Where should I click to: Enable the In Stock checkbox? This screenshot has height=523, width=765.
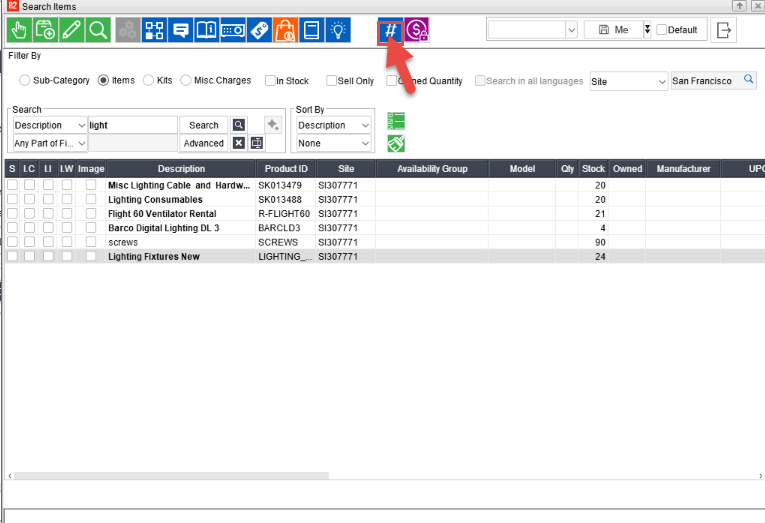tap(270, 80)
